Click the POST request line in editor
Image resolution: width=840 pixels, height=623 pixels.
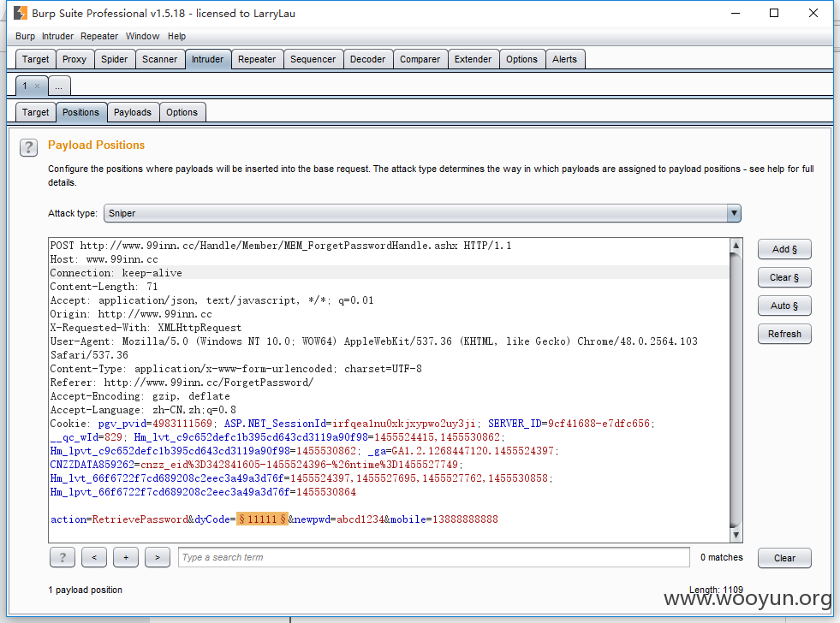(x=281, y=246)
